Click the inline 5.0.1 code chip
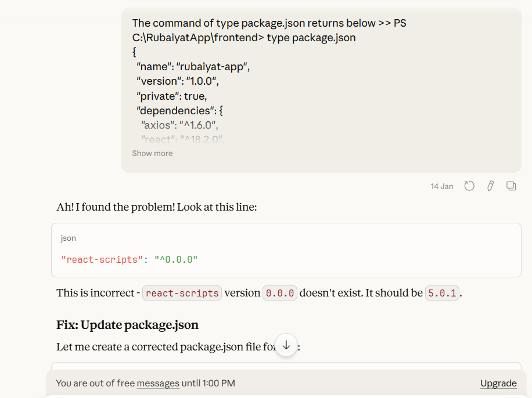The width and height of the screenshot is (532, 398). coord(443,293)
